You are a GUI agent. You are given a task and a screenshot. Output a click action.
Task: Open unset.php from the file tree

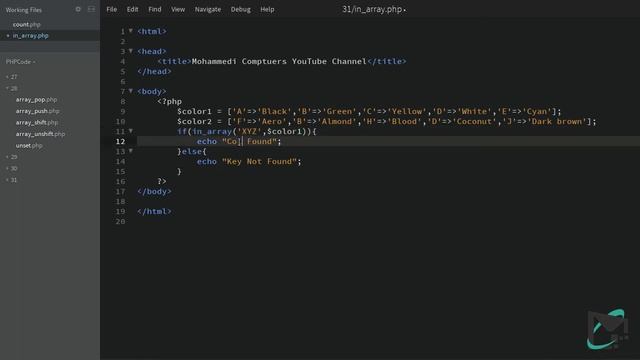point(29,145)
